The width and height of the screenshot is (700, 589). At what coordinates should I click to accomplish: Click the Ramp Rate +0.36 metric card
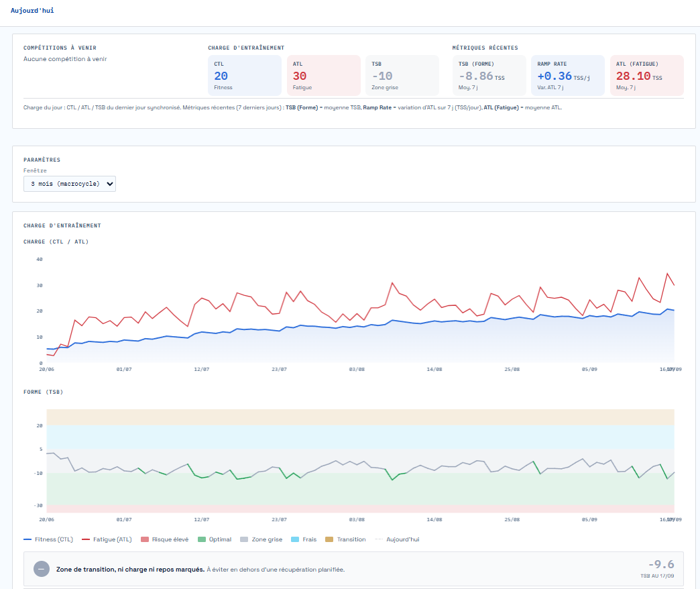568,75
